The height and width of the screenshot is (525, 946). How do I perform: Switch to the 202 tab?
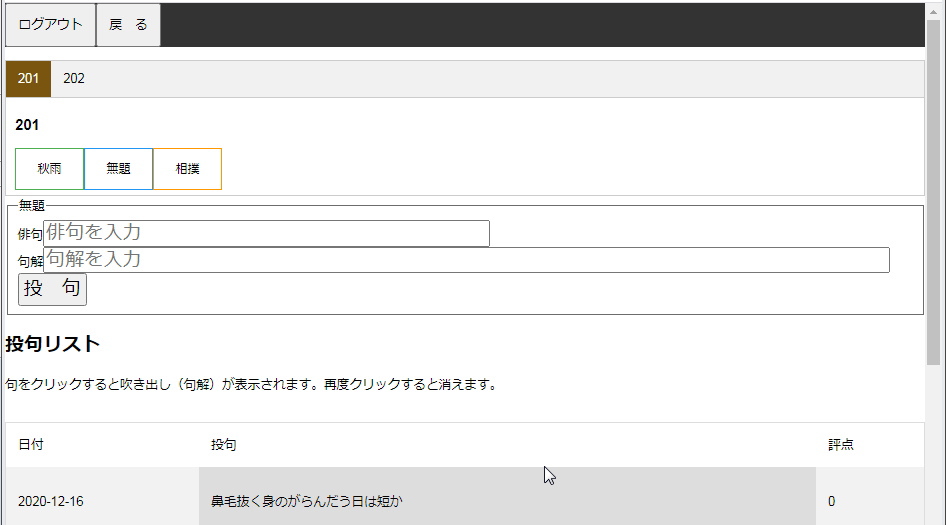click(x=74, y=79)
